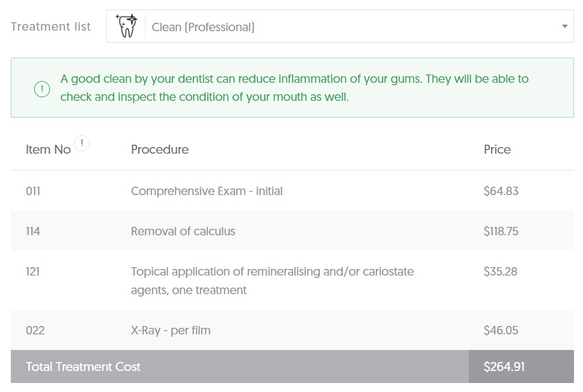Click item number 011

(32, 191)
